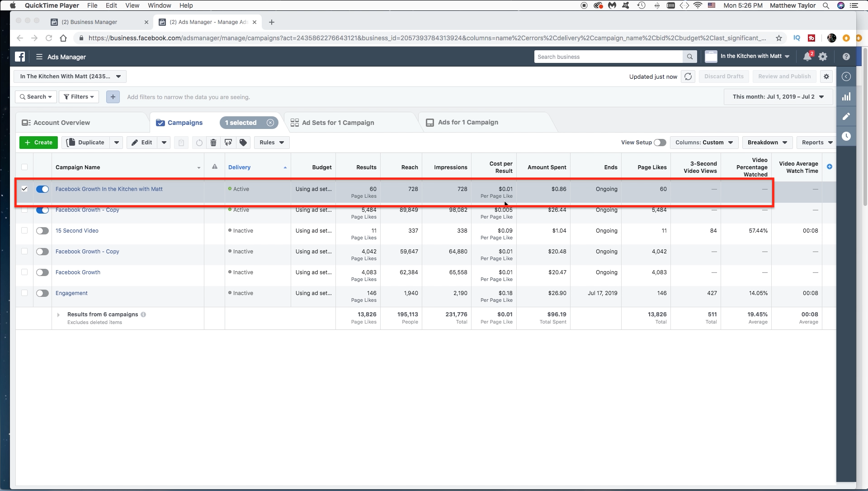868x491 pixels.
Task: Click the search magnifier in Search business box
Action: [689, 57]
